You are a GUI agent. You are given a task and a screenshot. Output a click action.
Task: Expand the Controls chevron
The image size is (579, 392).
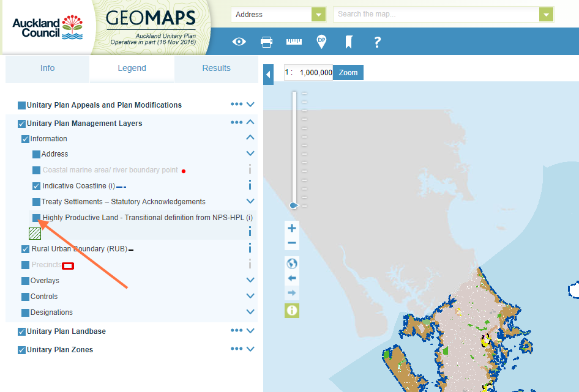click(x=250, y=295)
